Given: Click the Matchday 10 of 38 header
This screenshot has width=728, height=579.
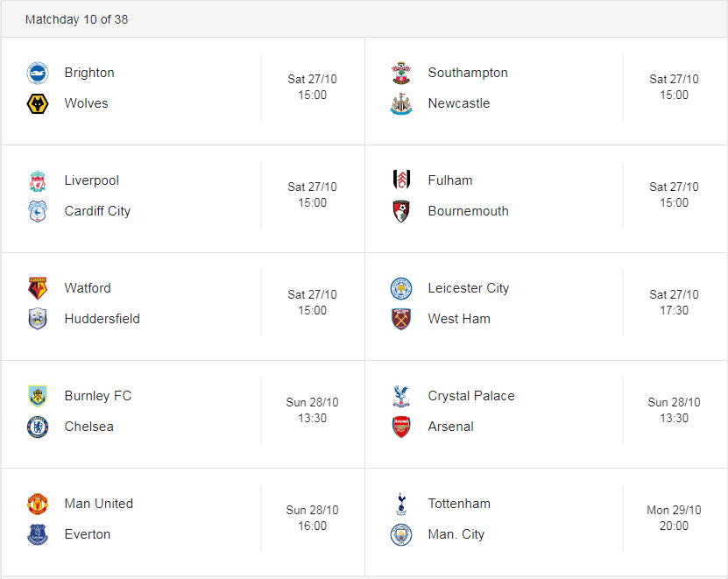Looking at the screenshot, I should coord(76,19).
